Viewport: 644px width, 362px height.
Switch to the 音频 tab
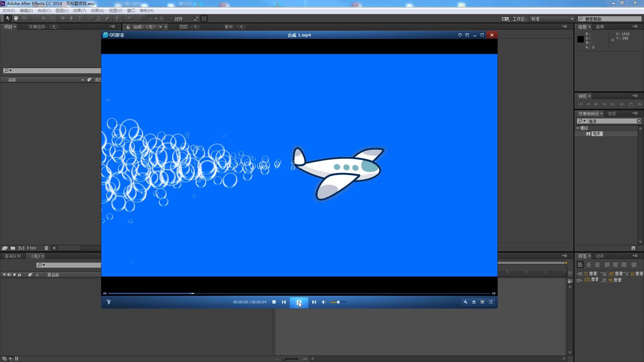[x=600, y=27]
